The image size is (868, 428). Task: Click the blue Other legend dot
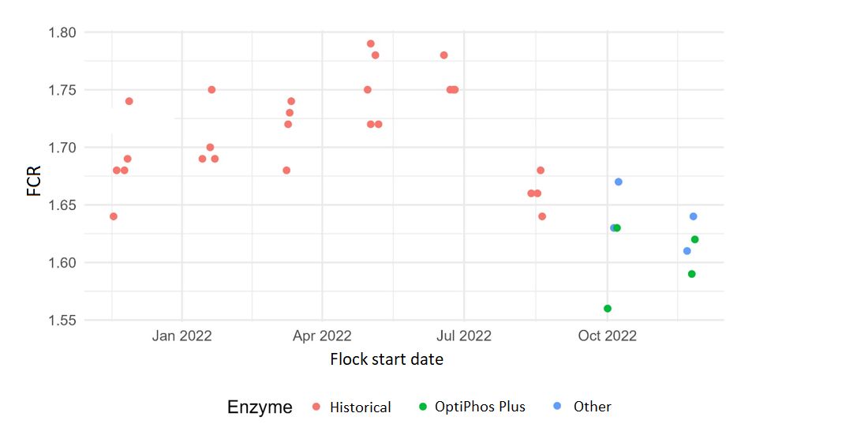(x=558, y=406)
